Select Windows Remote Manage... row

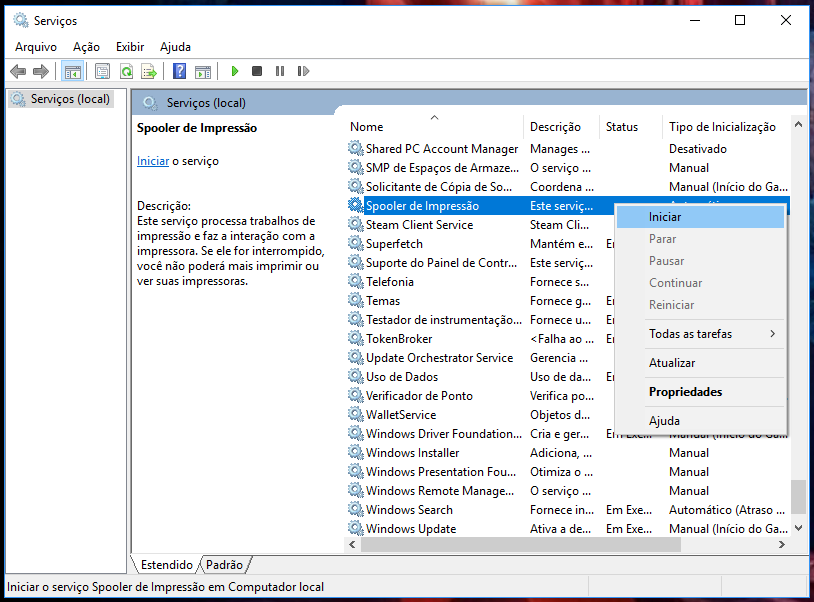click(x=568, y=490)
